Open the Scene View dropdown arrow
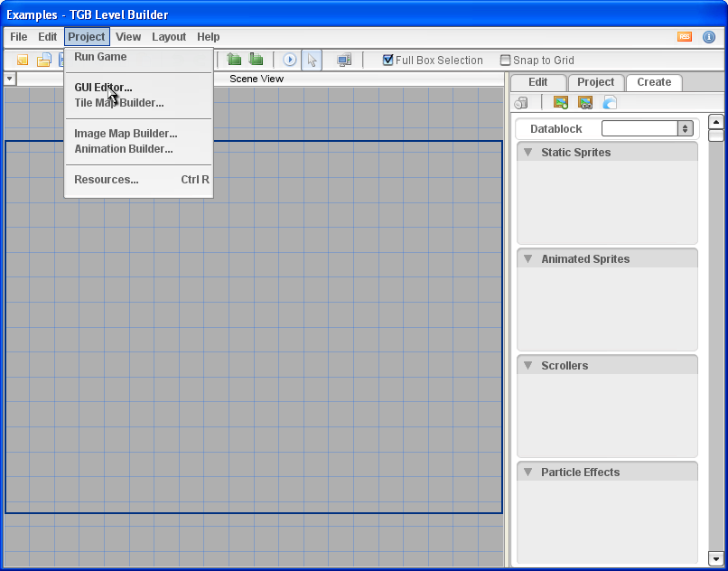The image size is (728, 571). click(10, 79)
